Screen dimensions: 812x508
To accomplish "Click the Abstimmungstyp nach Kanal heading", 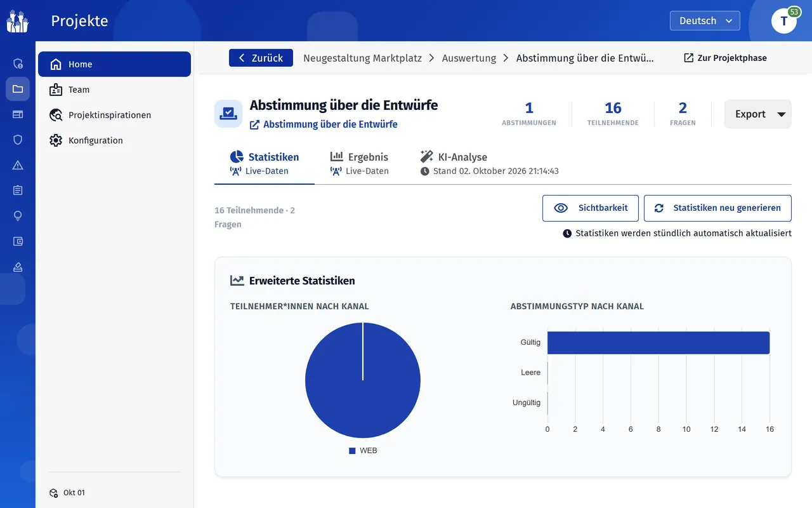I will click(577, 306).
